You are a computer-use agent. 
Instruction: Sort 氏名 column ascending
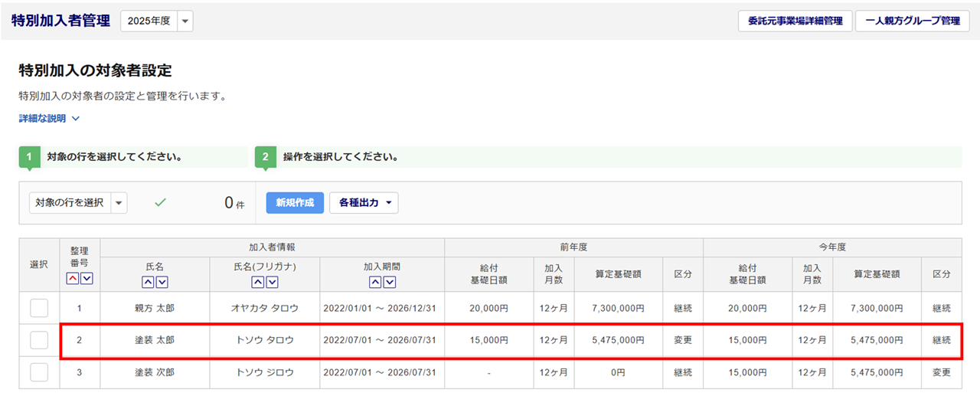click(148, 282)
